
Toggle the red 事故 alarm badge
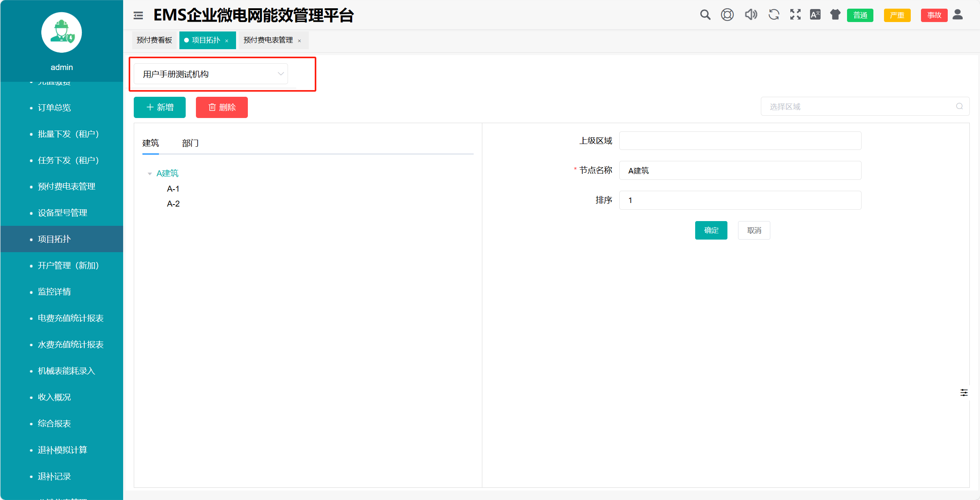[x=934, y=15]
